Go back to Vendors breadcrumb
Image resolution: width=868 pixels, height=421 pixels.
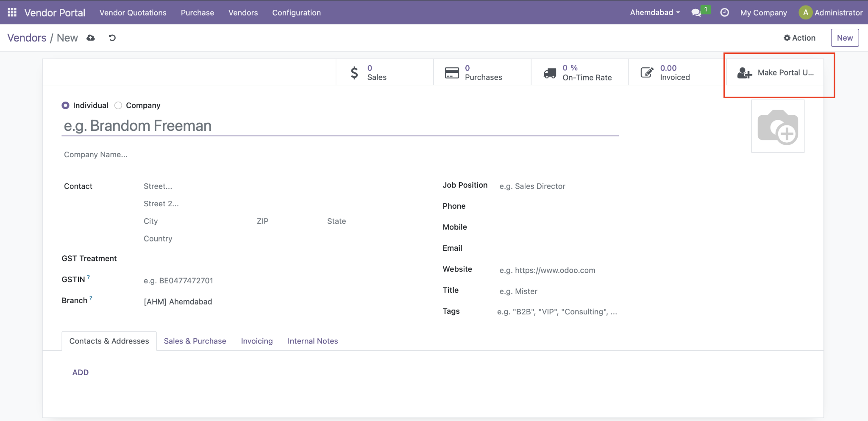pos(27,38)
